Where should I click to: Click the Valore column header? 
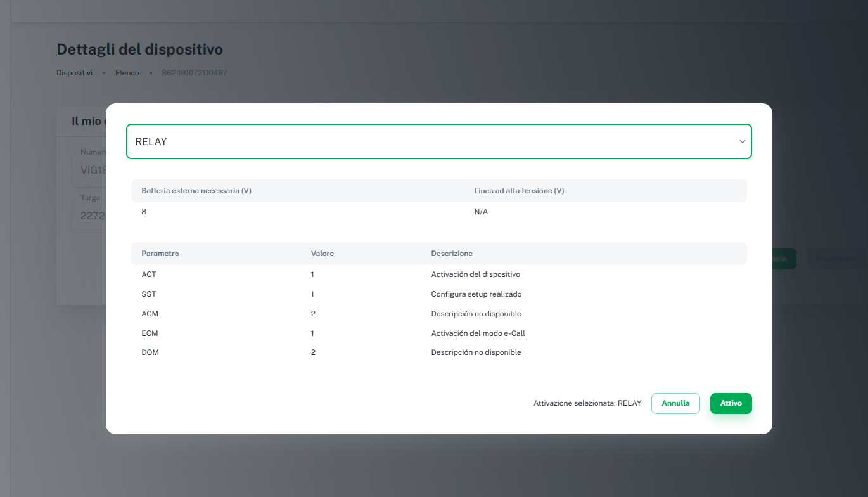pyautogui.click(x=322, y=254)
